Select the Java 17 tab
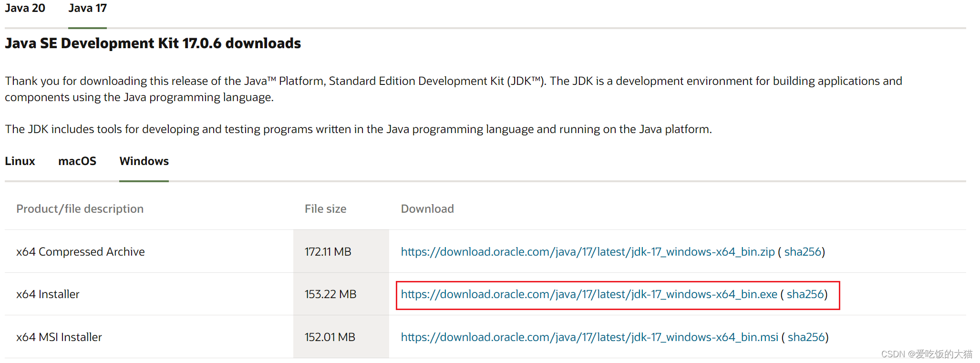Viewport: 980px width, 363px height. (x=87, y=8)
